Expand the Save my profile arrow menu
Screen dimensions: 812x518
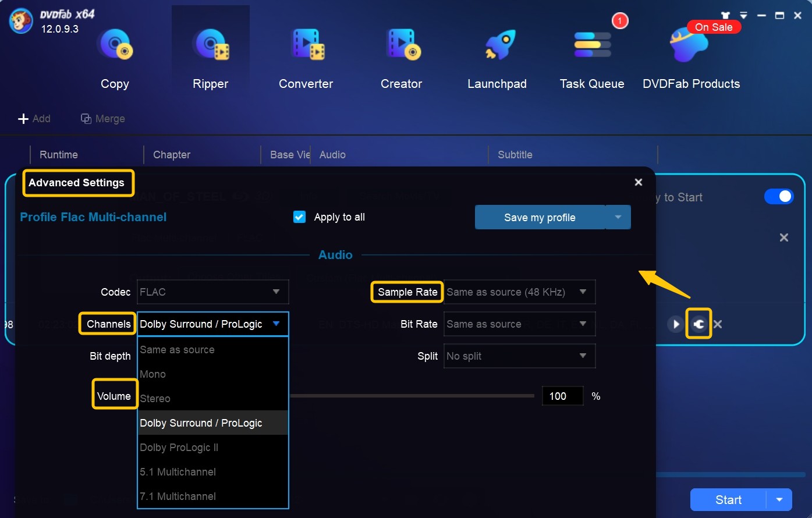click(618, 217)
